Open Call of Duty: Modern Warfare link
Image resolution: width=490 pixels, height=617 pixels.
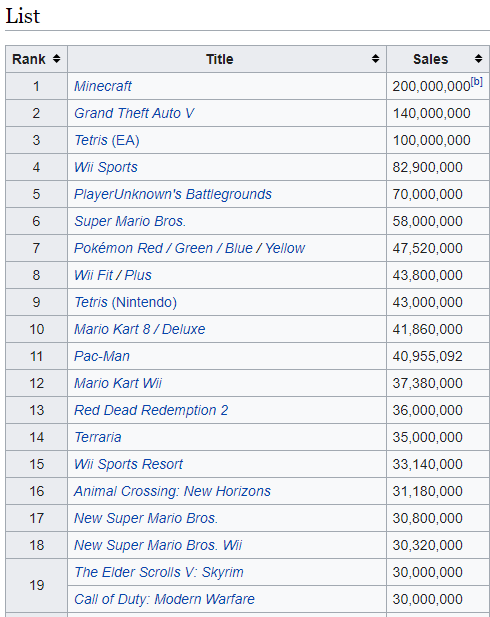click(x=164, y=599)
